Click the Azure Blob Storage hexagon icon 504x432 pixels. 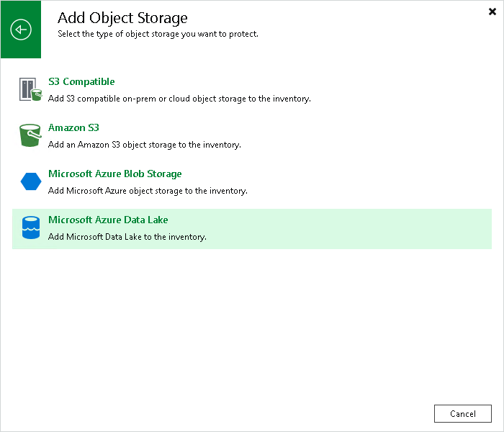(x=31, y=181)
